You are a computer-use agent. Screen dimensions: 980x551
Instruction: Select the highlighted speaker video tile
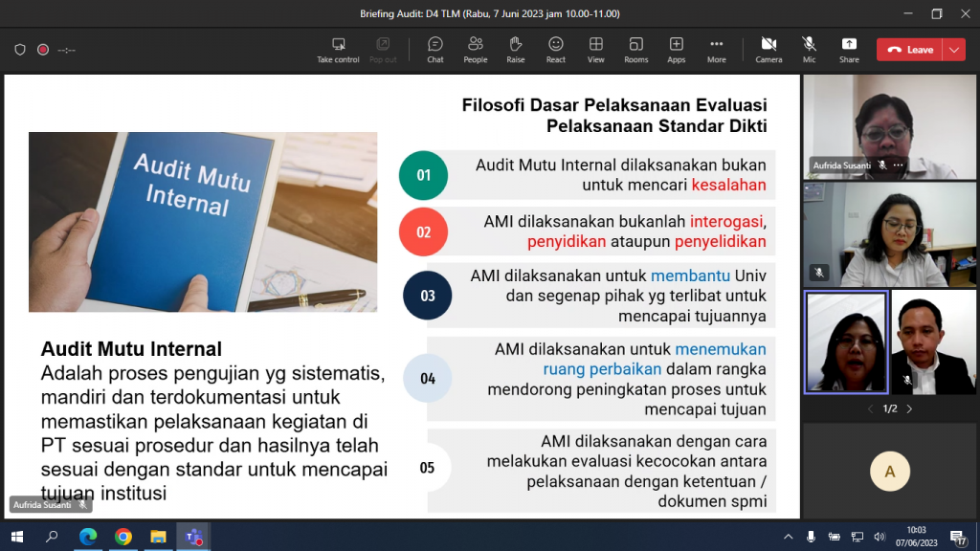[846, 342]
